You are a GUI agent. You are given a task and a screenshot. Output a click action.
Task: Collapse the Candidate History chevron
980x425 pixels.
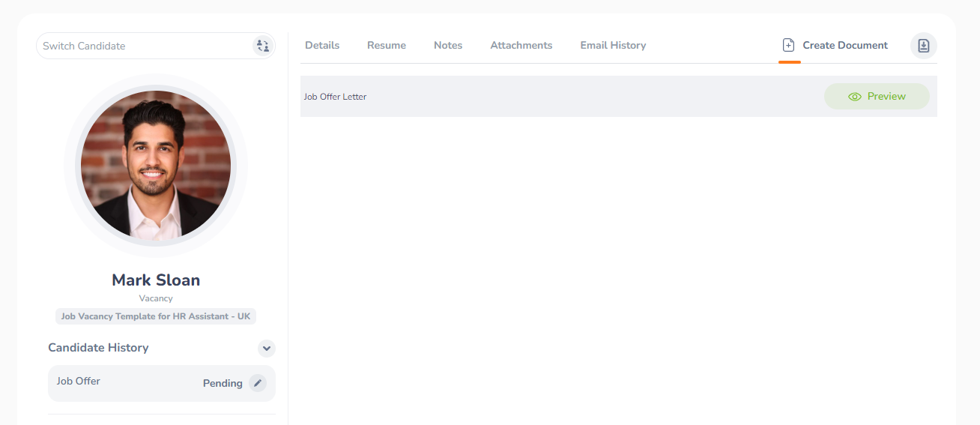(266, 349)
